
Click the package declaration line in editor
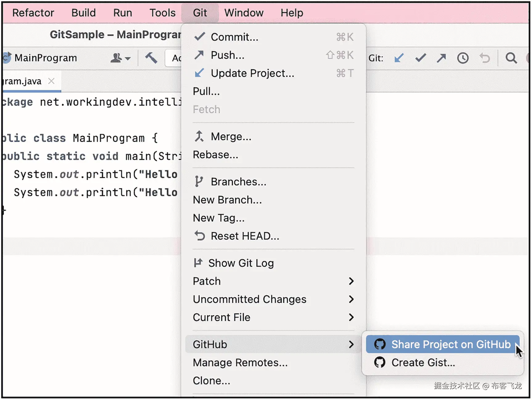point(92,102)
